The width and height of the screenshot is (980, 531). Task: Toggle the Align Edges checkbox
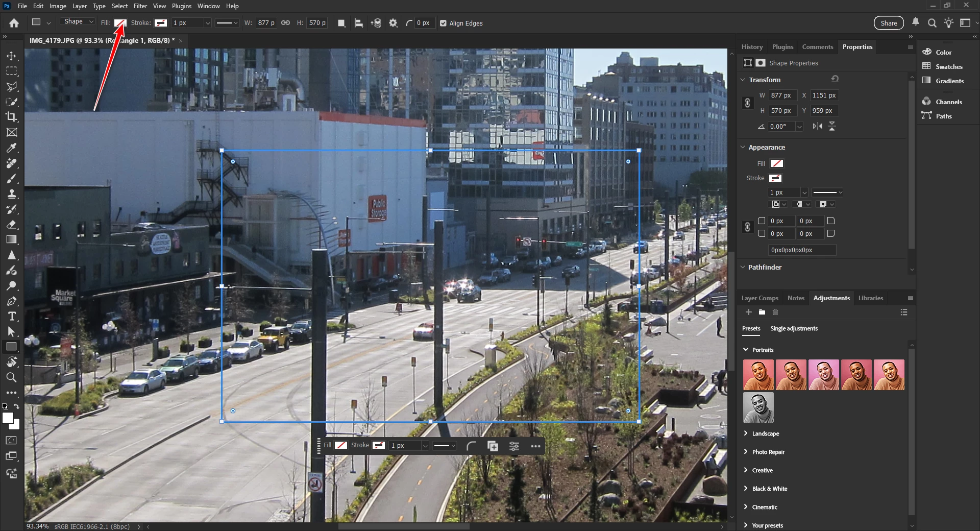[x=443, y=23]
